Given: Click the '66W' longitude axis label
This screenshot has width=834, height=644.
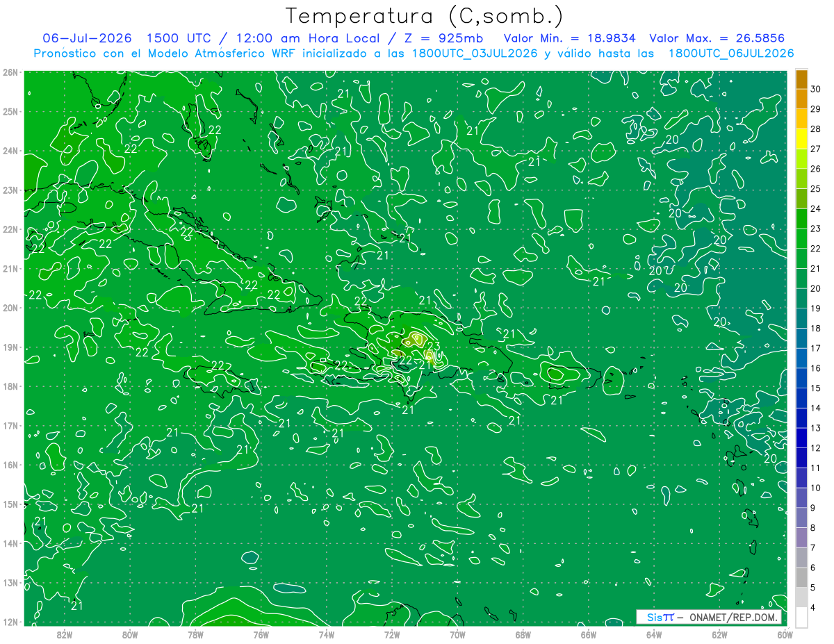Looking at the screenshot, I should (x=588, y=635).
